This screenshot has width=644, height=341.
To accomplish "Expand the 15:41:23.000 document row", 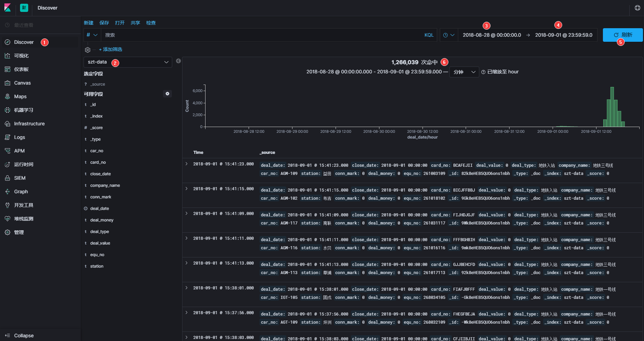I will (x=186, y=164).
